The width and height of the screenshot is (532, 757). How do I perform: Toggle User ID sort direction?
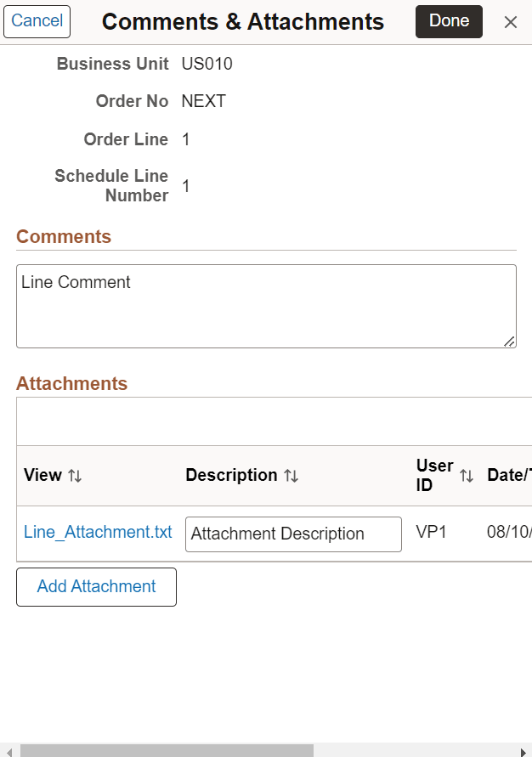466,476
